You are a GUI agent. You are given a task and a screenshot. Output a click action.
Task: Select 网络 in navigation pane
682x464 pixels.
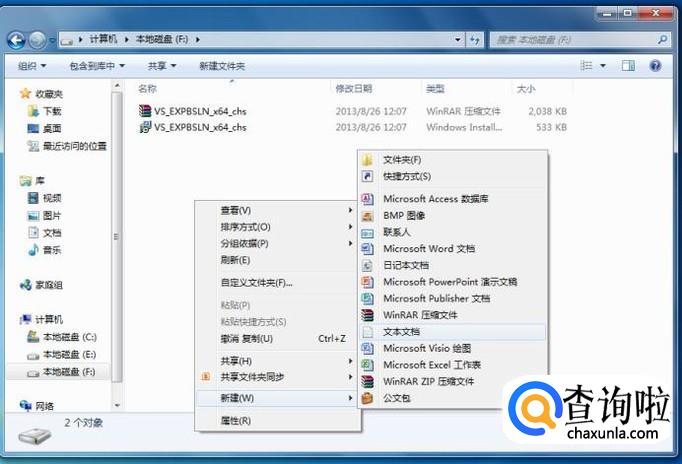pos(37,406)
